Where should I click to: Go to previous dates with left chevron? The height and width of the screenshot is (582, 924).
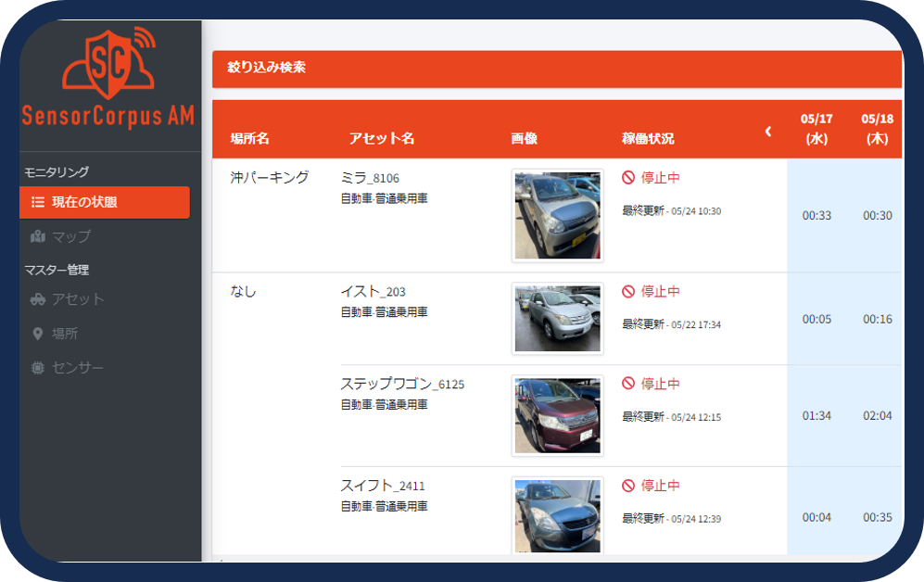[x=767, y=132]
